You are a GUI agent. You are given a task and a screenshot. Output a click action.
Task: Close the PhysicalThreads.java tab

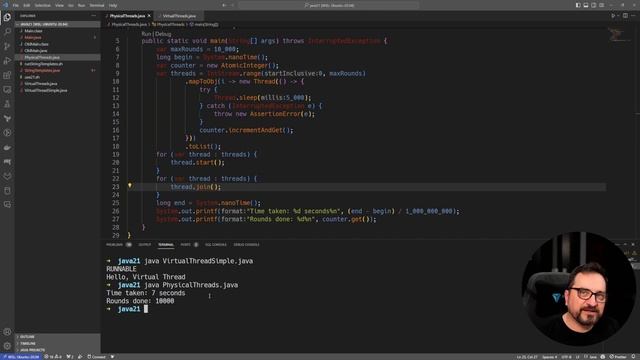[x=149, y=16]
